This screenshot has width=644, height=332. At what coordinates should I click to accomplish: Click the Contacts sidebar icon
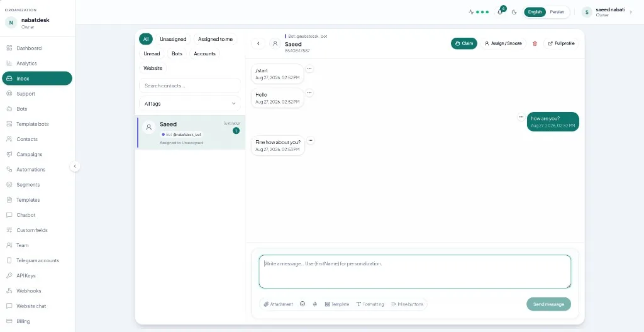coord(9,140)
